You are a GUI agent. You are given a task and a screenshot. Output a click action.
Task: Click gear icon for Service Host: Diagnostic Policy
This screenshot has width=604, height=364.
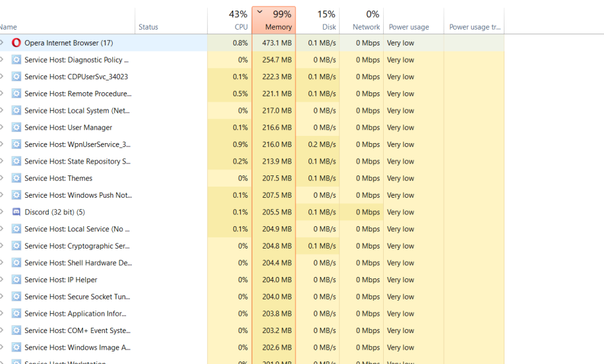pos(16,60)
